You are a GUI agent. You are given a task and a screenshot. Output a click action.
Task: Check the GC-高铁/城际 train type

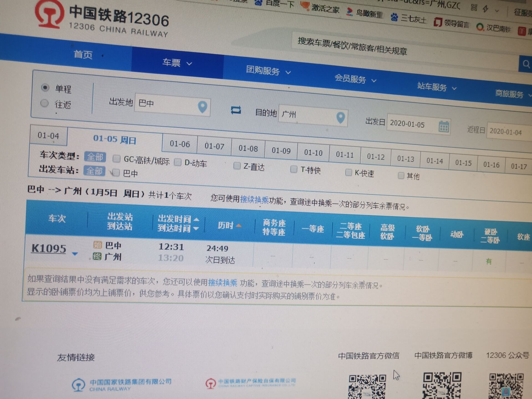pyautogui.click(x=117, y=159)
